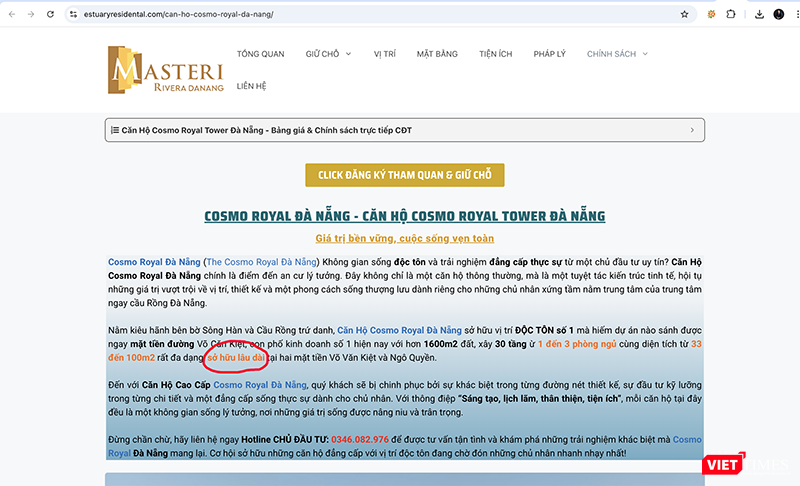This screenshot has width=800, height=486.
Task: Expand the GIỮ CHỖ dropdown menu
Action: coord(329,54)
